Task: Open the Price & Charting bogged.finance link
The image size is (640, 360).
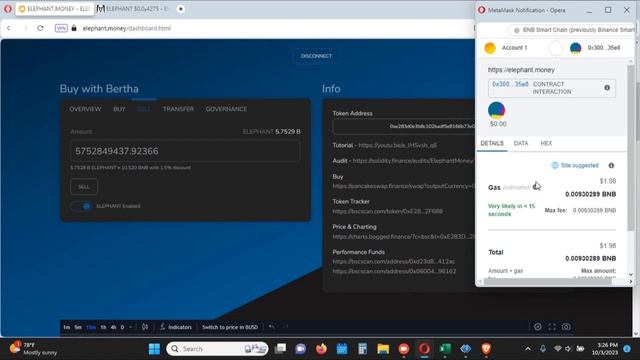Action: 403,237
